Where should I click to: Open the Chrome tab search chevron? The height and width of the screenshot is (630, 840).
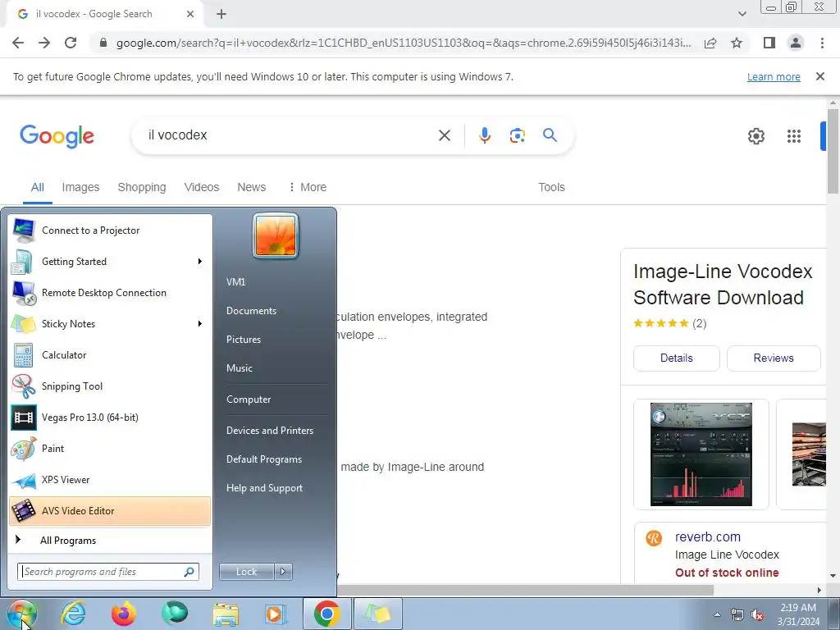(742, 14)
